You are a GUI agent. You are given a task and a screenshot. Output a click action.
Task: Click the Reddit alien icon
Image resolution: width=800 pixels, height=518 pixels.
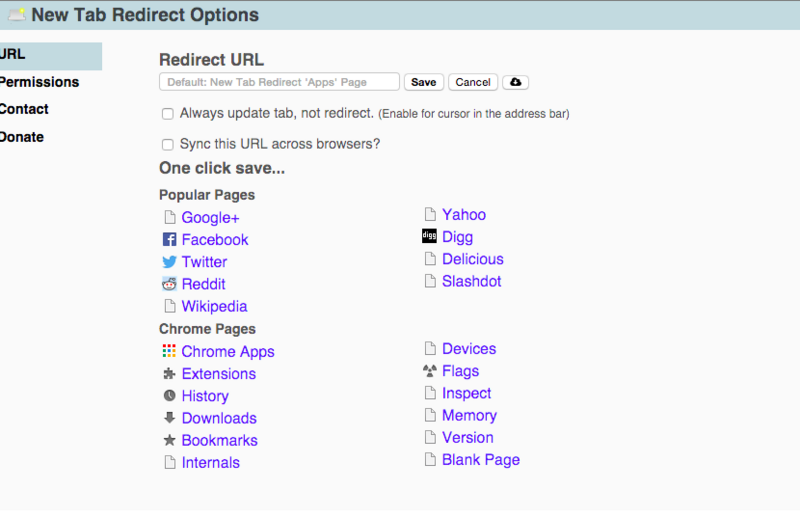point(169,284)
